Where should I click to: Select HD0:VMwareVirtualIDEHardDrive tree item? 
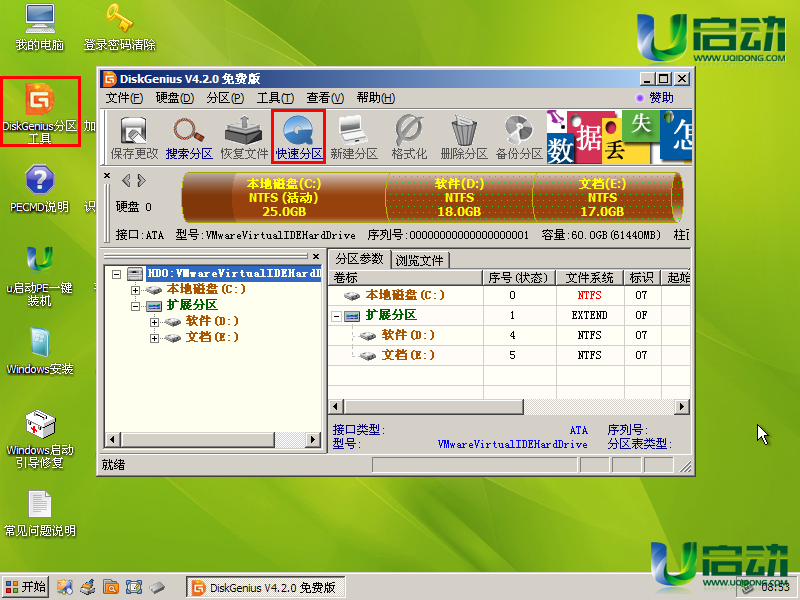click(234, 273)
